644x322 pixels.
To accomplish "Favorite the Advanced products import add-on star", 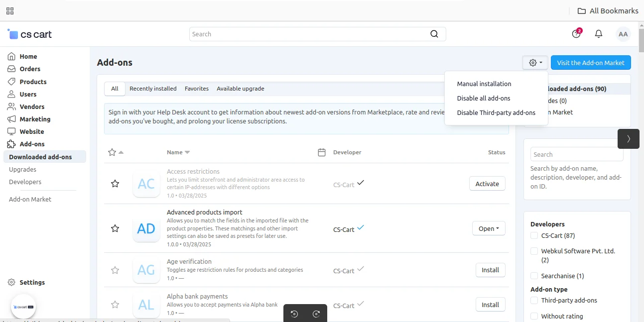I will click(115, 228).
